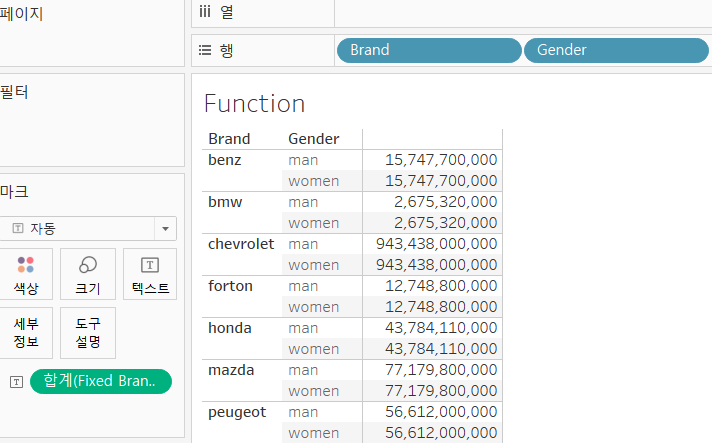Open the Text (텍스트) marks card
This screenshot has height=443, width=712.
coord(150,274)
